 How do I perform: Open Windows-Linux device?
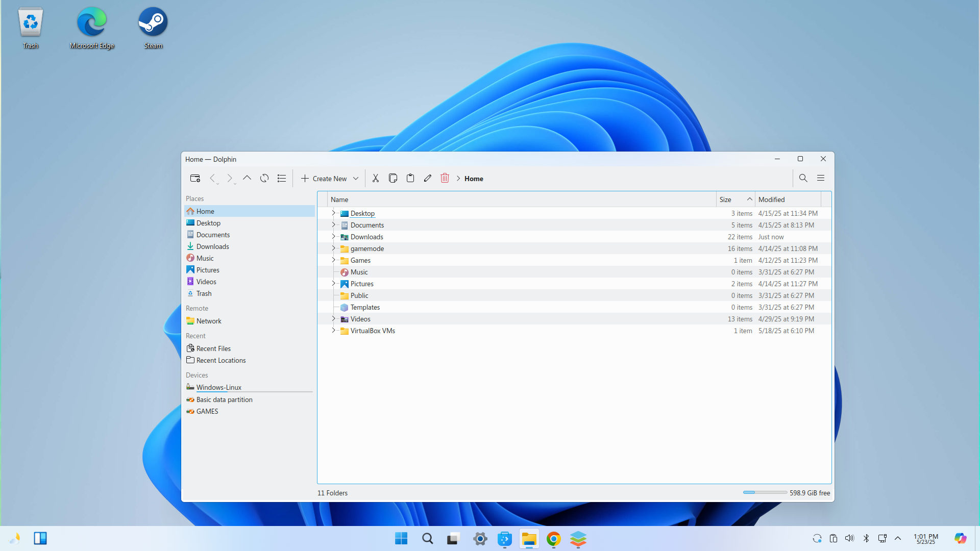pos(250,387)
